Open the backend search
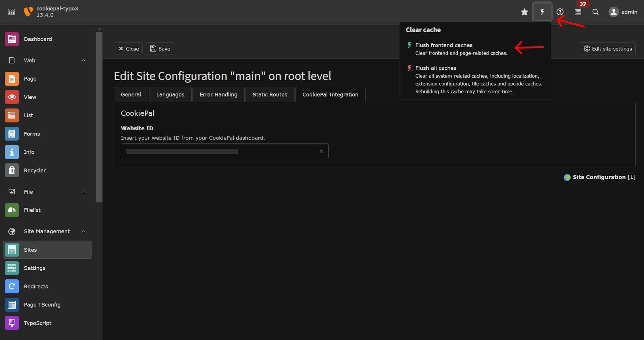Viewport: 644px width, 340px height. [595, 12]
